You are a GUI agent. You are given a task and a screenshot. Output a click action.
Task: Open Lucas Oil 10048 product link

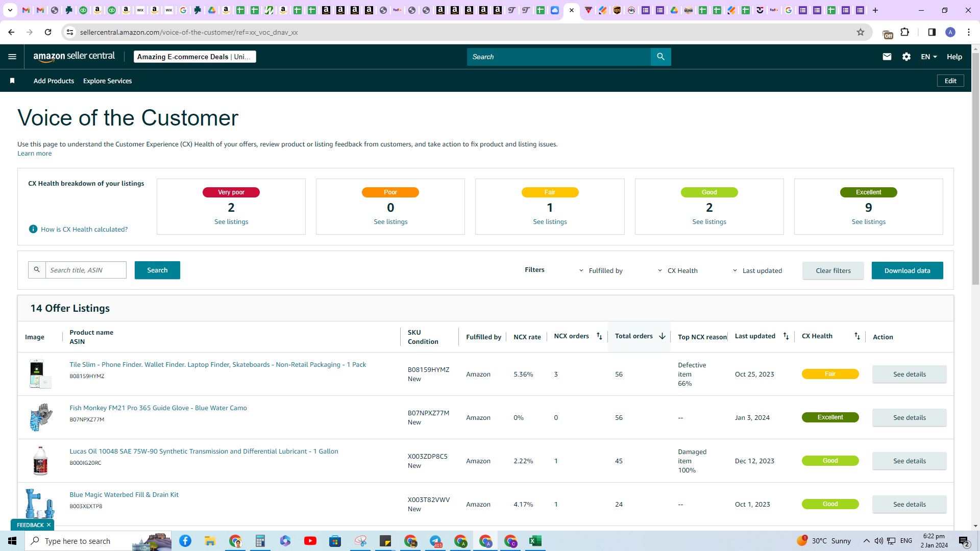(x=204, y=451)
